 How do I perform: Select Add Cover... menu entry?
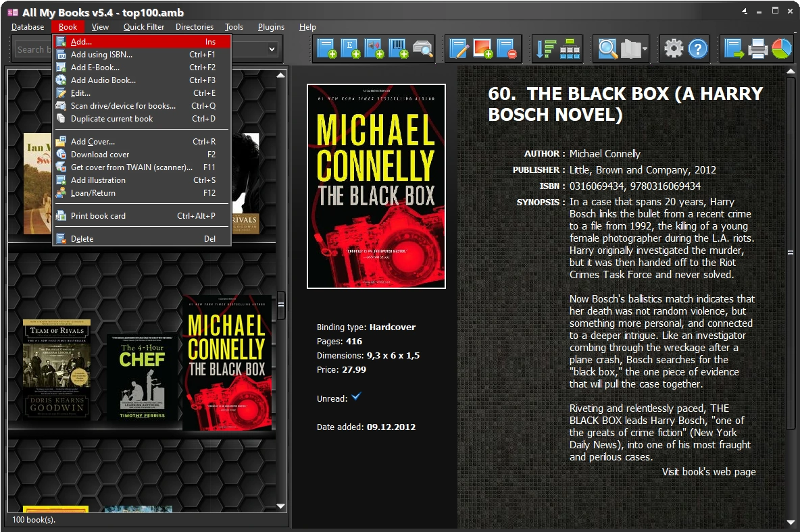click(x=143, y=142)
